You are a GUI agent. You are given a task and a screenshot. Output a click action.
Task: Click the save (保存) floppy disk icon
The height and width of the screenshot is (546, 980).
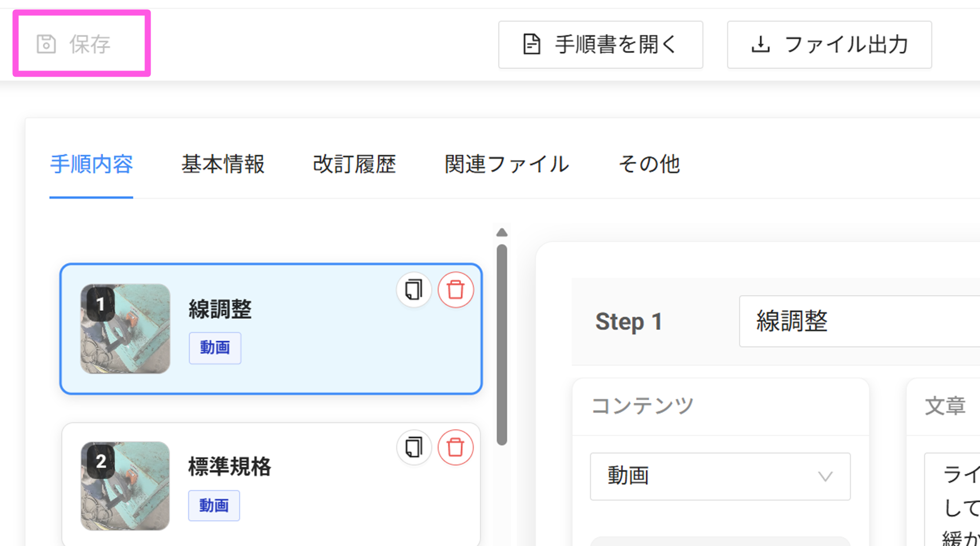tap(46, 44)
